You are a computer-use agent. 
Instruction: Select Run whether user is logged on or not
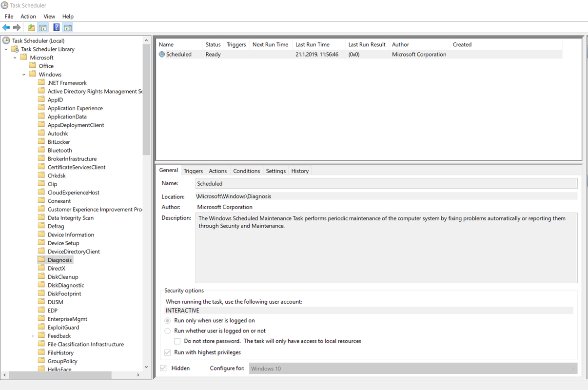click(167, 331)
